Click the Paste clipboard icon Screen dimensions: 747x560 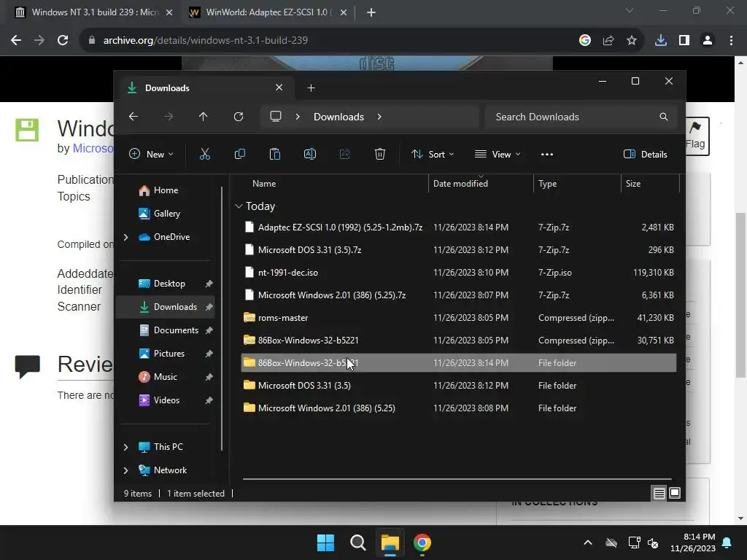[x=275, y=155]
